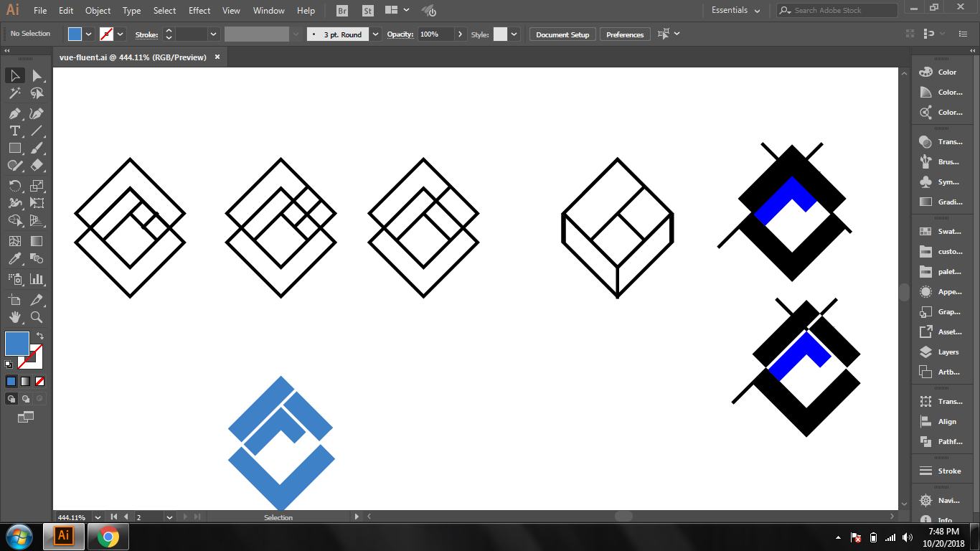
Task: Click the Preferences button
Action: coord(625,34)
